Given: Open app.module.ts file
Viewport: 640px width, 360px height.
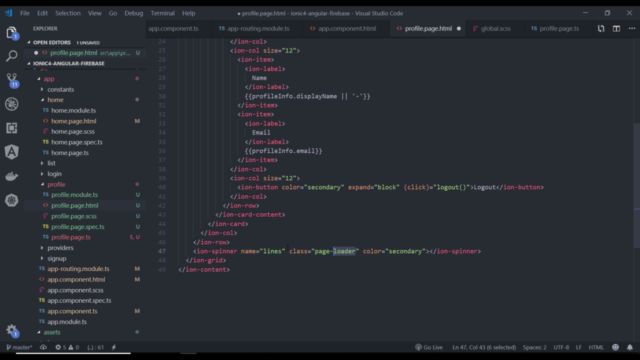Looking at the screenshot, I should (67, 322).
